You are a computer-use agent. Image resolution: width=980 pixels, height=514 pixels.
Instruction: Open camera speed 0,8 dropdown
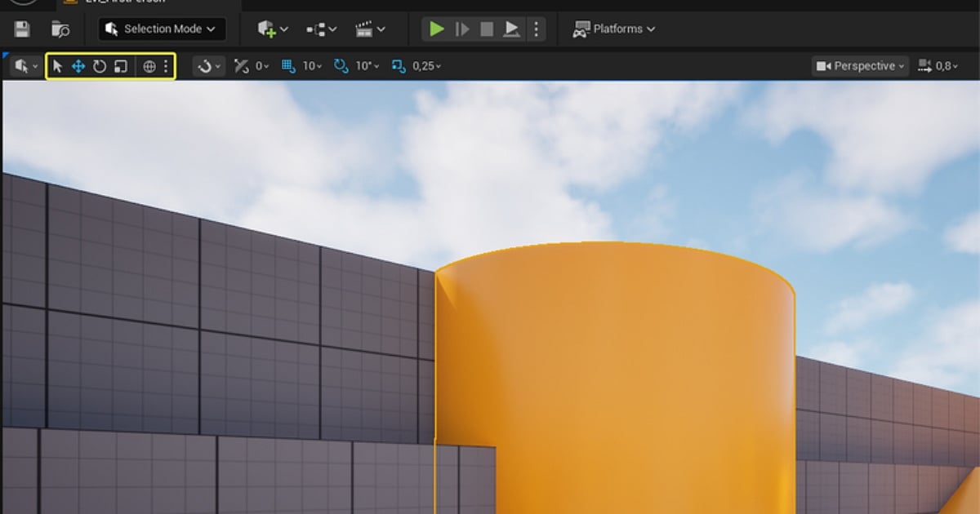tap(939, 66)
